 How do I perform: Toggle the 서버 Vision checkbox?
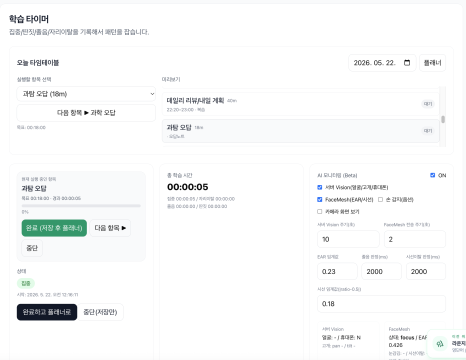pyautogui.click(x=320, y=187)
